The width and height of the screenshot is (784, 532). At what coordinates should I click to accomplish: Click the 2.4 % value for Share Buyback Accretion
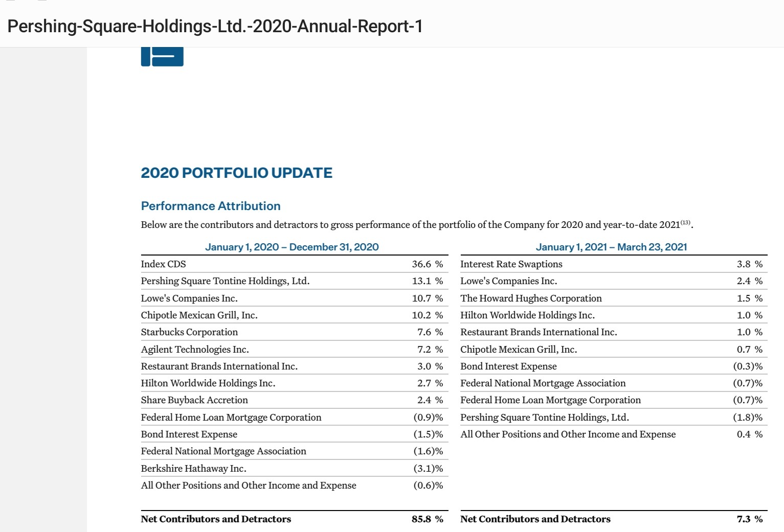[430, 400]
